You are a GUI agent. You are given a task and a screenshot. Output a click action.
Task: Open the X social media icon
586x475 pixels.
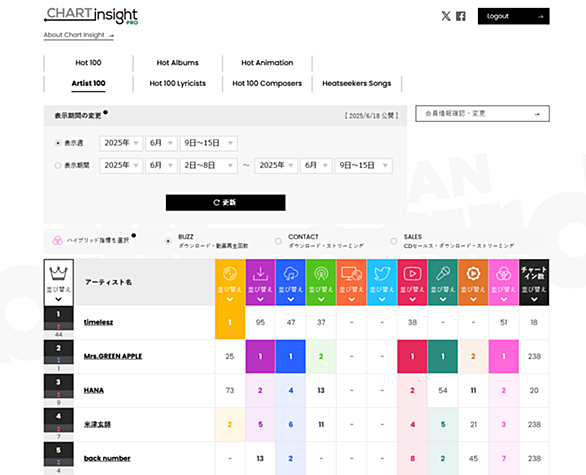[x=446, y=16]
